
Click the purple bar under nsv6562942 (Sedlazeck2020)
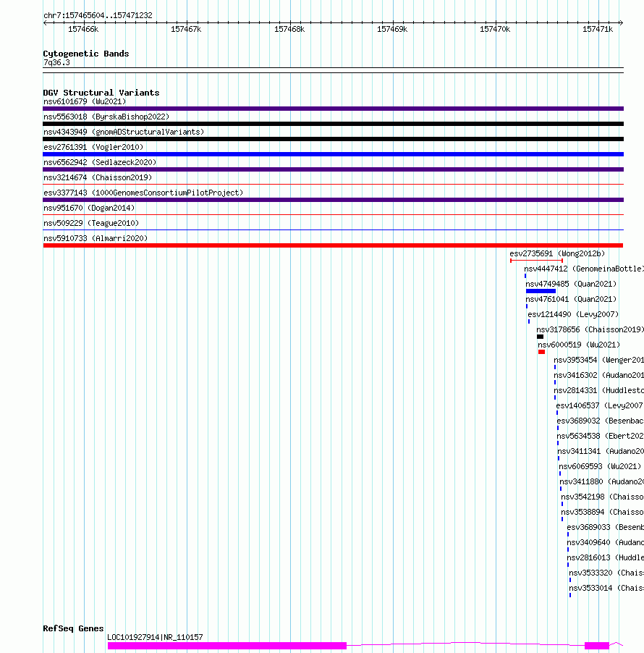coord(333,169)
